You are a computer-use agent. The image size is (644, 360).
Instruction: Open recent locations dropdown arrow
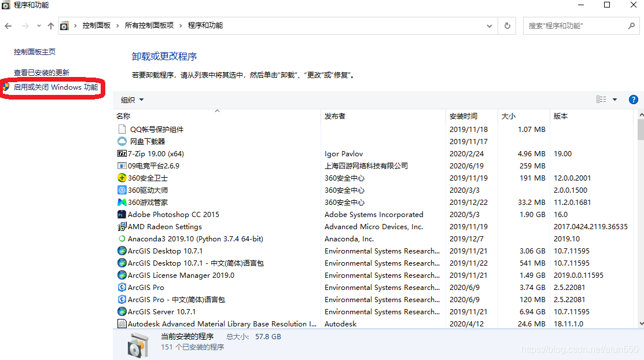pyautogui.click(x=39, y=26)
